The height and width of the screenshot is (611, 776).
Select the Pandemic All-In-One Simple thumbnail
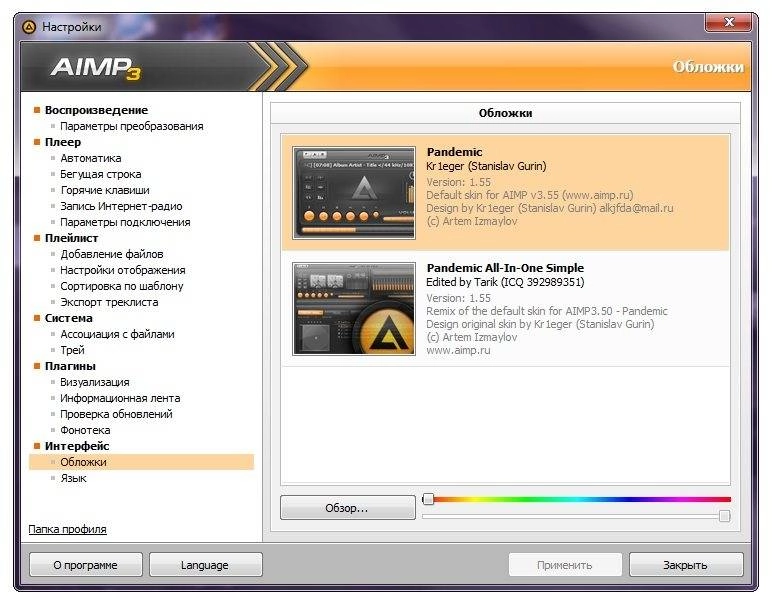(354, 309)
